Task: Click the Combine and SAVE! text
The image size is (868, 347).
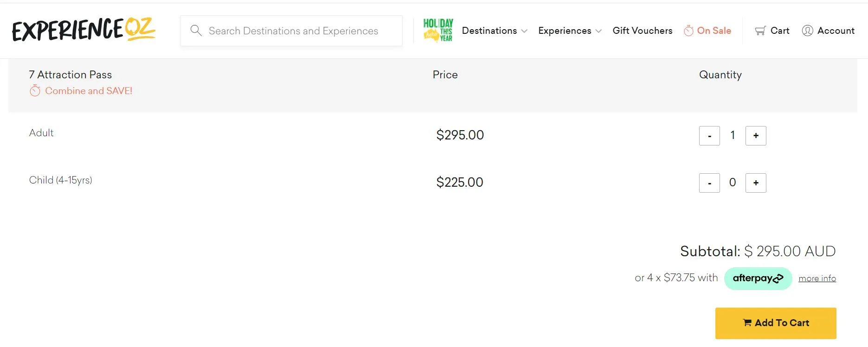Action: tap(89, 91)
